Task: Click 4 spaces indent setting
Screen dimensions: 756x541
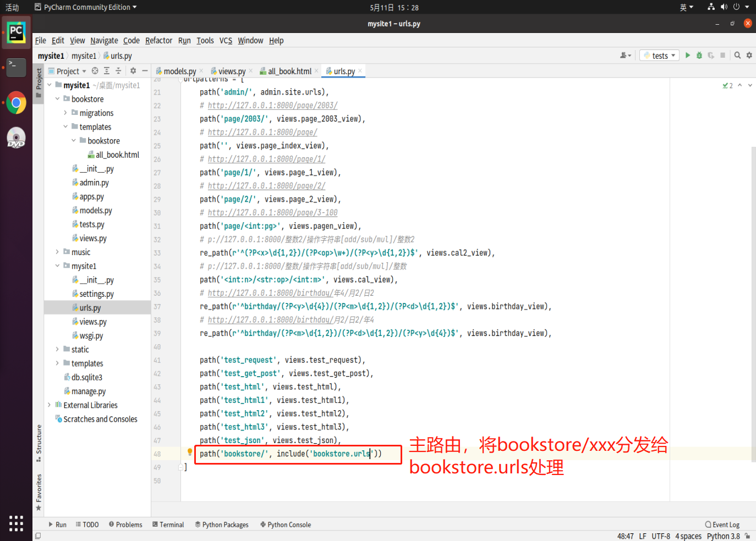Action: 688,536
